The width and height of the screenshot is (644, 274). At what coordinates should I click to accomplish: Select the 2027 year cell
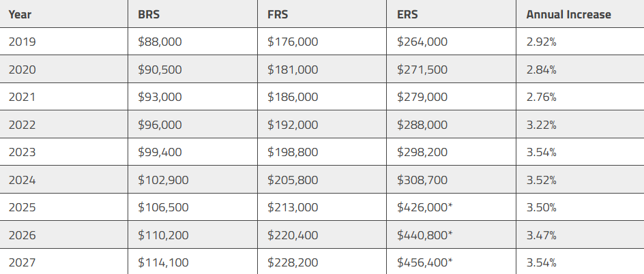63,262
